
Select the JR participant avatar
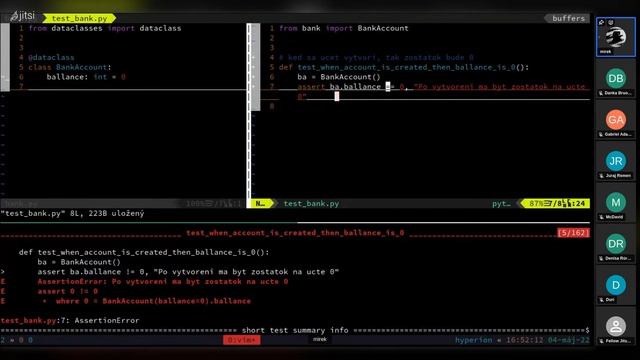(x=616, y=161)
